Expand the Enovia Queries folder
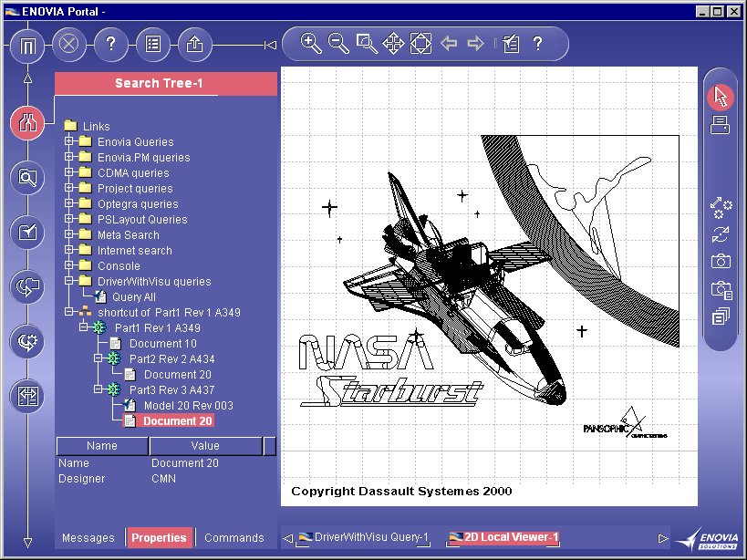747x560 pixels. pyautogui.click(x=69, y=141)
